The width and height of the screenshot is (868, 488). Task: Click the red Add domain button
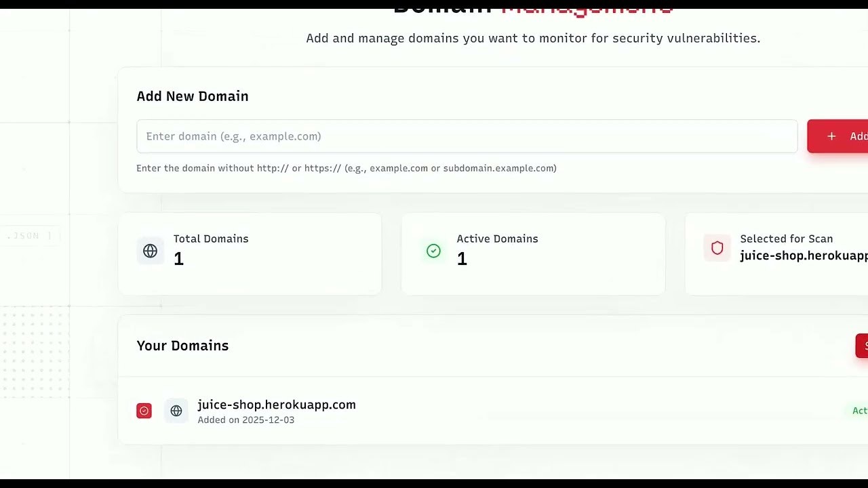point(837,136)
